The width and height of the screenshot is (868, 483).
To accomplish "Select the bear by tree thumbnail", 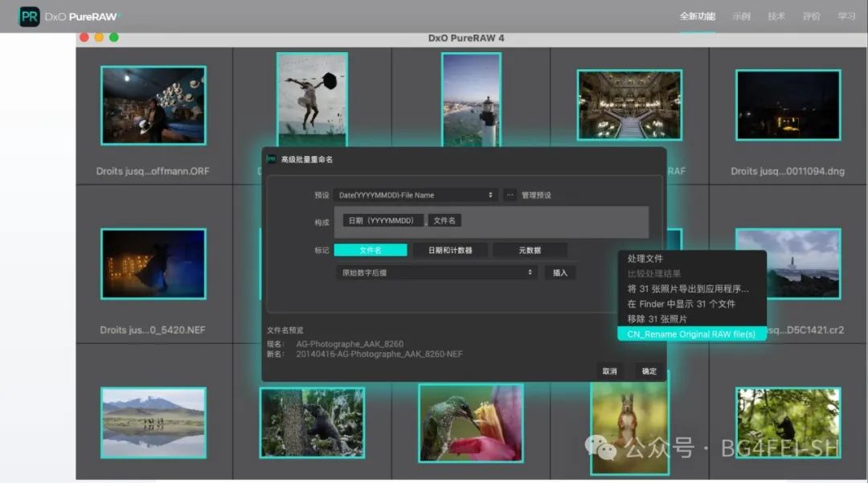I will (312, 423).
